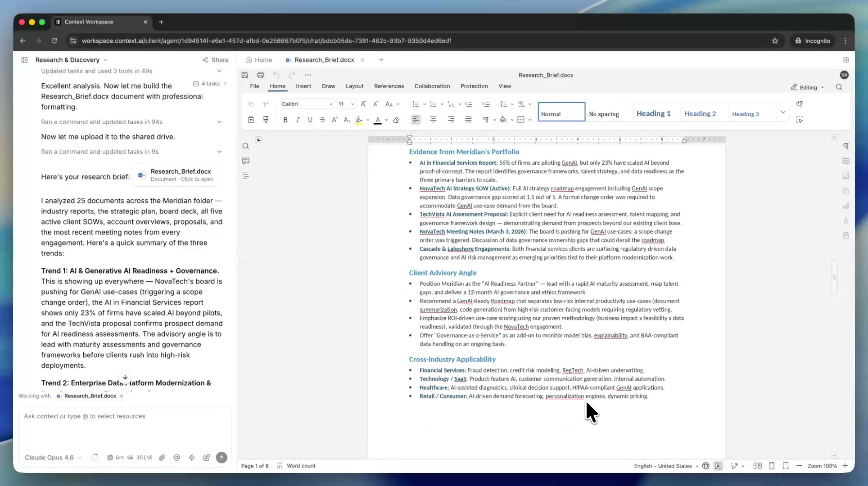Click the paste clipboard icon
This screenshot has height=486, width=868.
tap(251, 120)
